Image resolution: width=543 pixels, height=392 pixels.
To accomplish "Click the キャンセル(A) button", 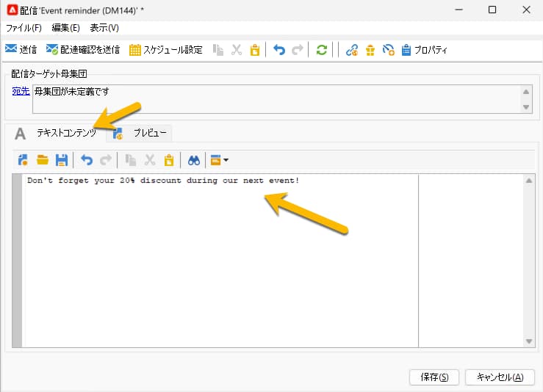I will point(500,377).
